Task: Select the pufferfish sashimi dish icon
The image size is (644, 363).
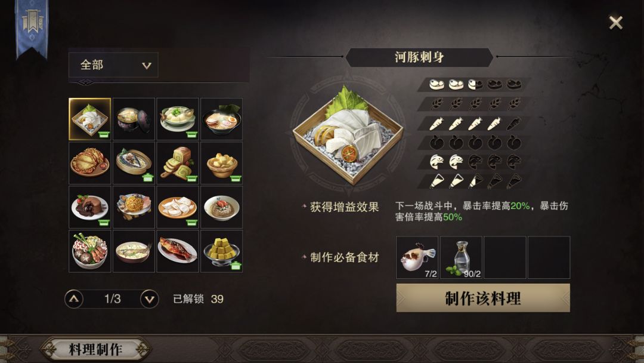Action: (x=89, y=119)
